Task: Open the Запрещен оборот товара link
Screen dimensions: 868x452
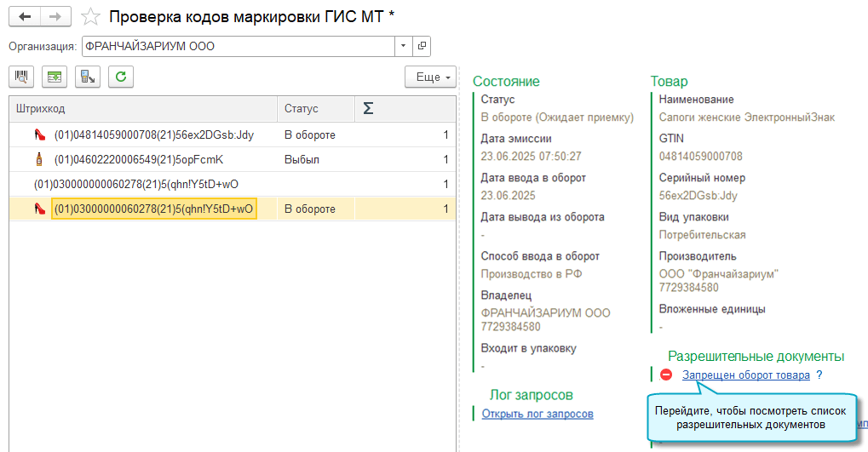Action: (x=745, y=375)
